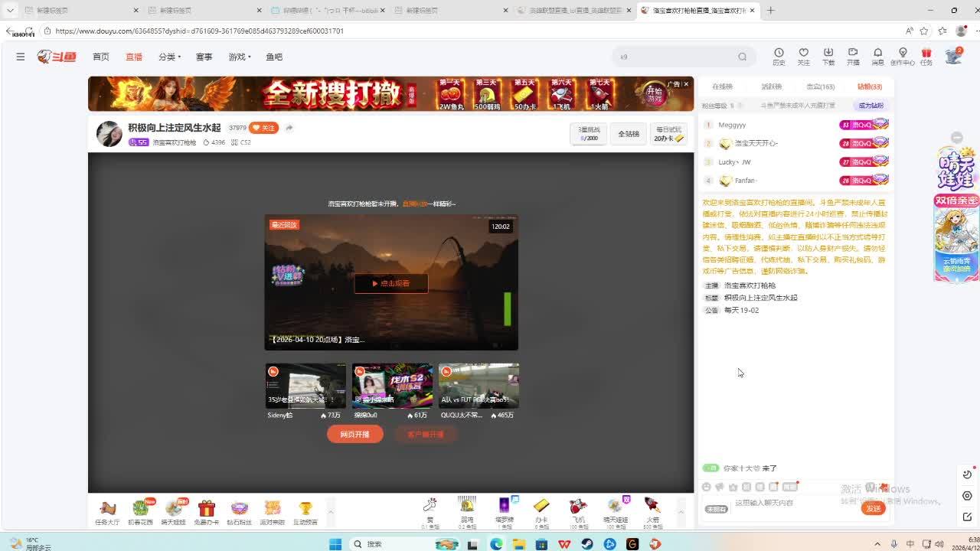Open 创作中心 lightbulb icon
Image resolution: width=980 pixels, height=551 pixels.
coord(903,56)
